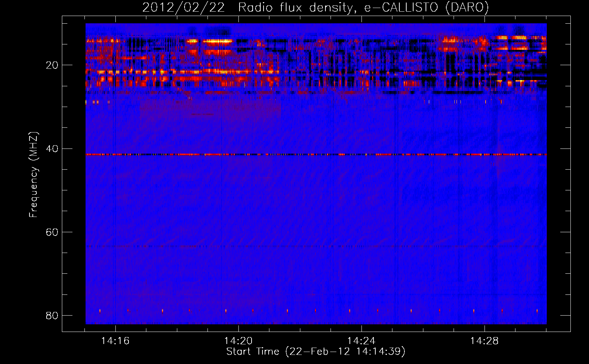Click the time tick label '14:24'
This screenshot has width=589, height=364.
click(361, 341)
